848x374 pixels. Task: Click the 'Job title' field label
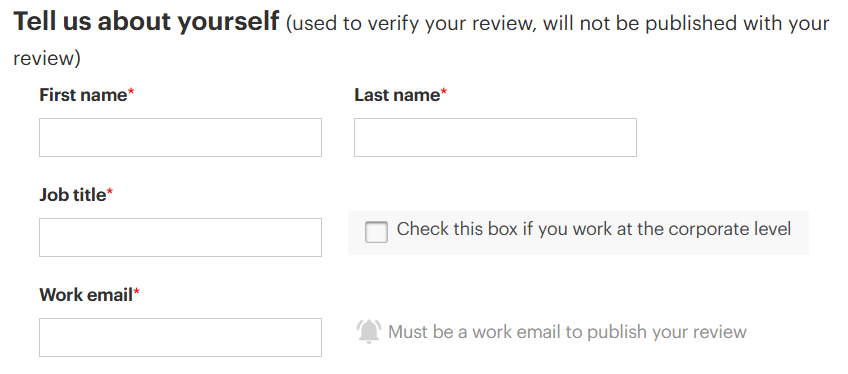(72, 195)
